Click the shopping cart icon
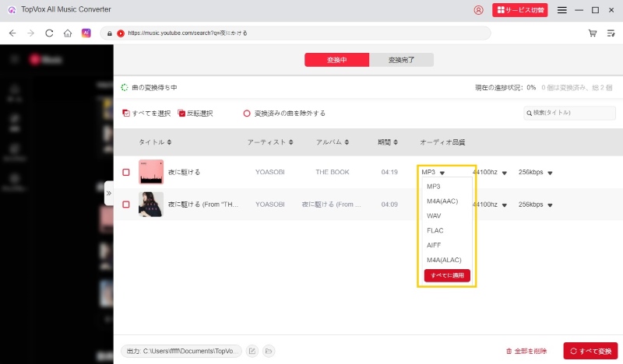Image resolution: width=623 pixels, height=364 pixels. [593, 33]
